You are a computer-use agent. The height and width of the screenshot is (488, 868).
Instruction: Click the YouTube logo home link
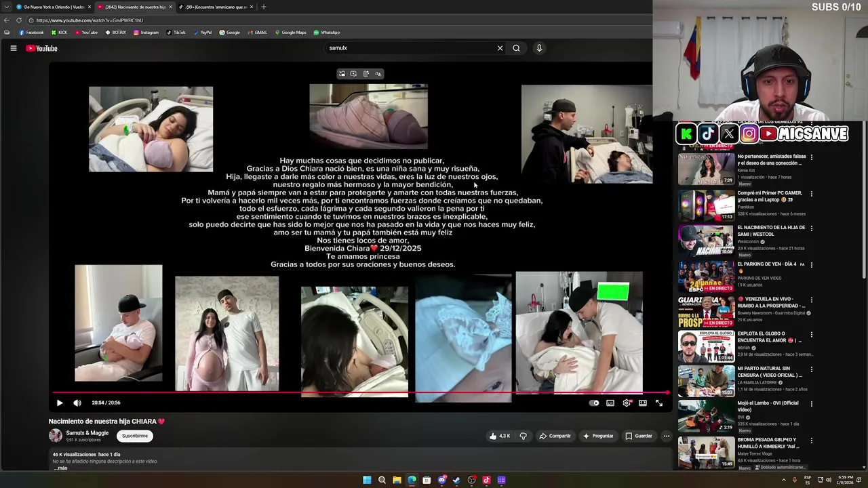pos(41,48)
